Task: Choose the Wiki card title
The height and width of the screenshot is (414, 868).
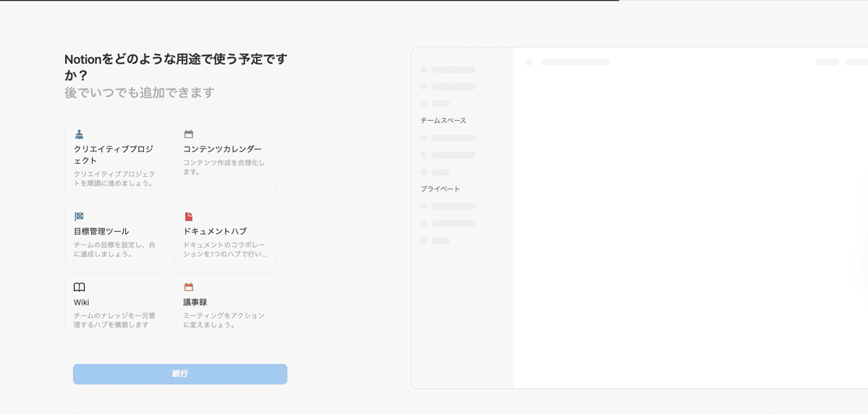Action: (82, 303)
